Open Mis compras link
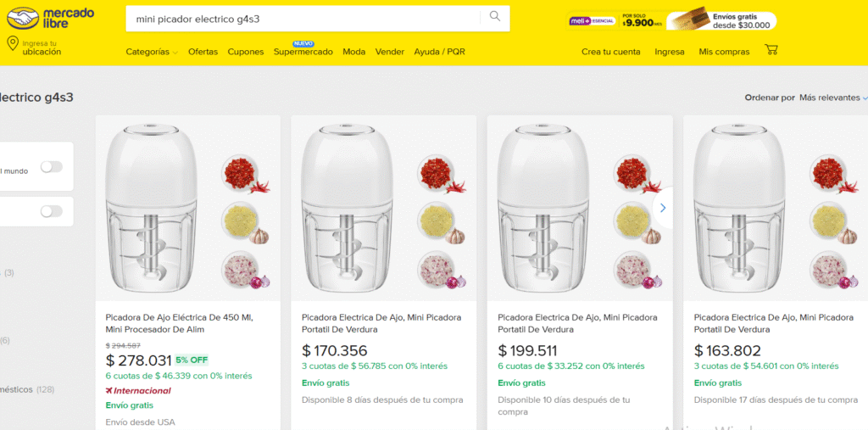This screenshot has width=868, height=430. 724,52
